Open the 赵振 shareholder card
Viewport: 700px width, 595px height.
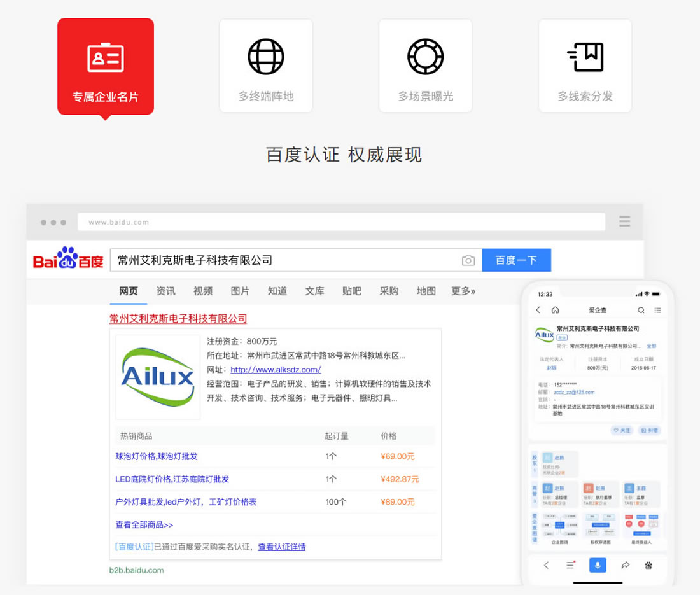tap(560, 464)
